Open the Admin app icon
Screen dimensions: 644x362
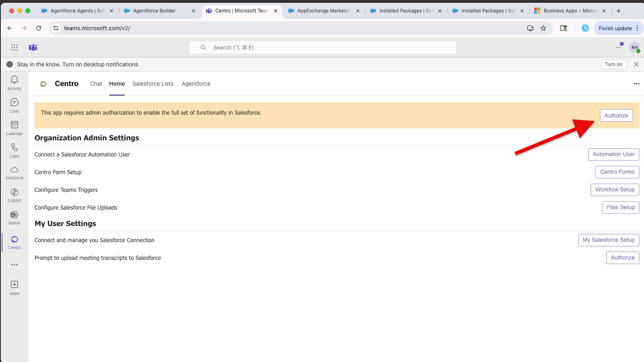click(14, 218)
